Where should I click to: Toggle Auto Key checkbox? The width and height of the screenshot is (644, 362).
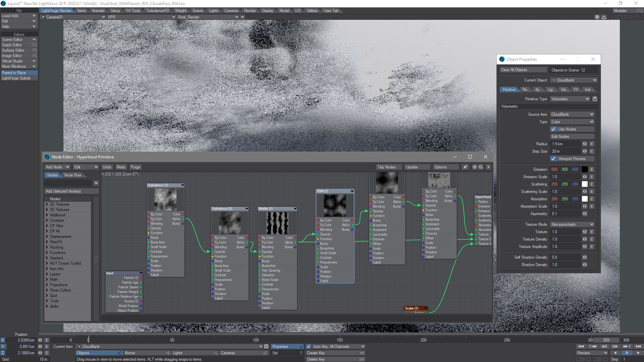[x=309, y=347]
